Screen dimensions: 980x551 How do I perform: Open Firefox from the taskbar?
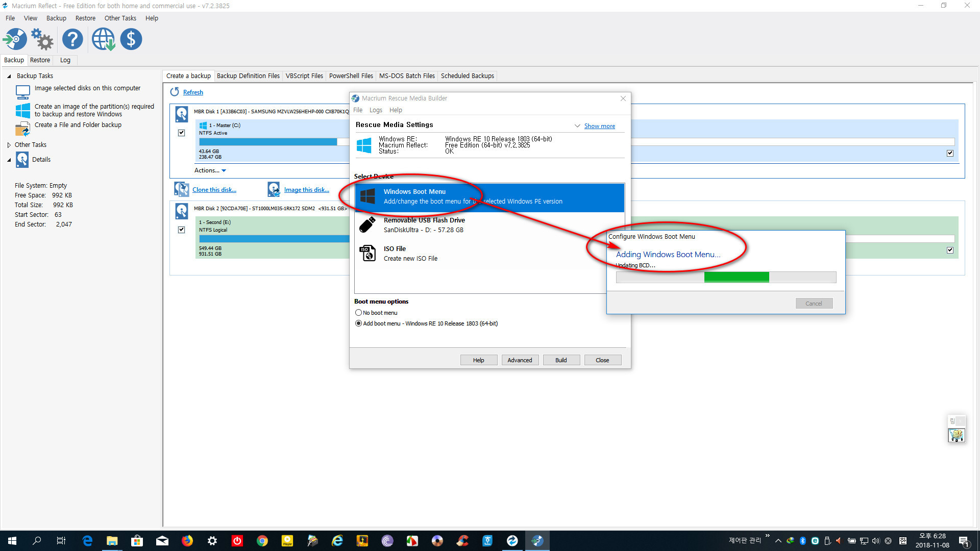point(187,541)
